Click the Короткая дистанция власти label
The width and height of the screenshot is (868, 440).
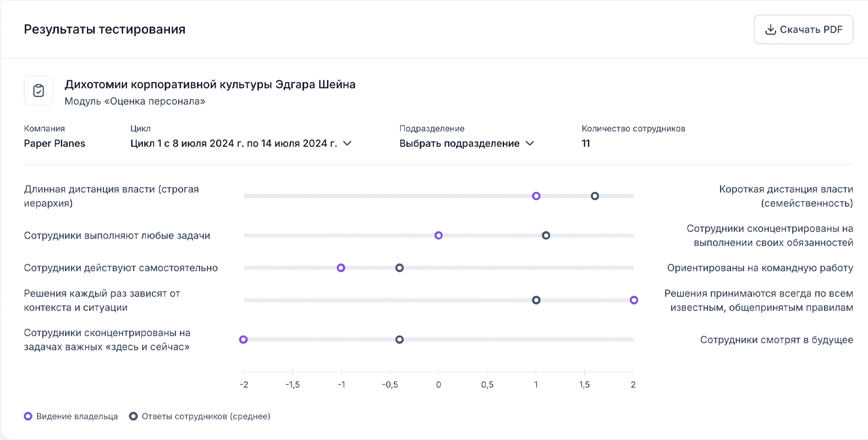786,196
